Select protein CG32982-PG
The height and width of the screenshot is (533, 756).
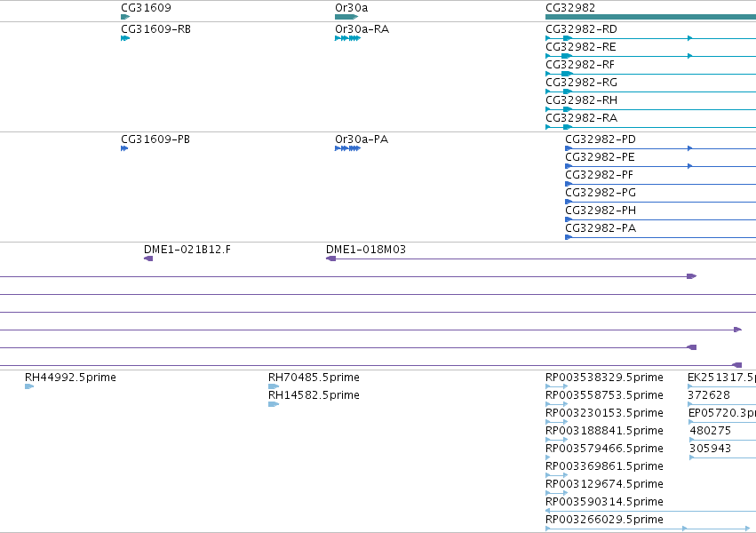click(x=601, y=193)
